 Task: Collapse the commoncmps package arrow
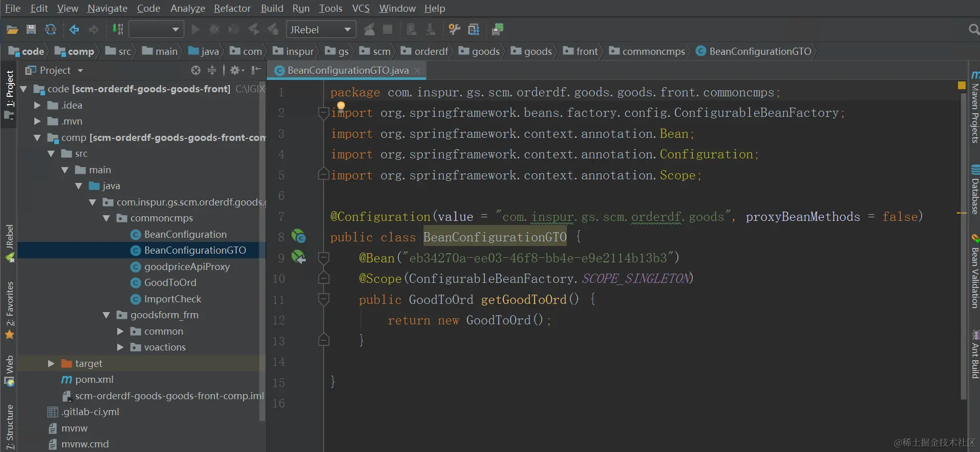tap(106, 218)
